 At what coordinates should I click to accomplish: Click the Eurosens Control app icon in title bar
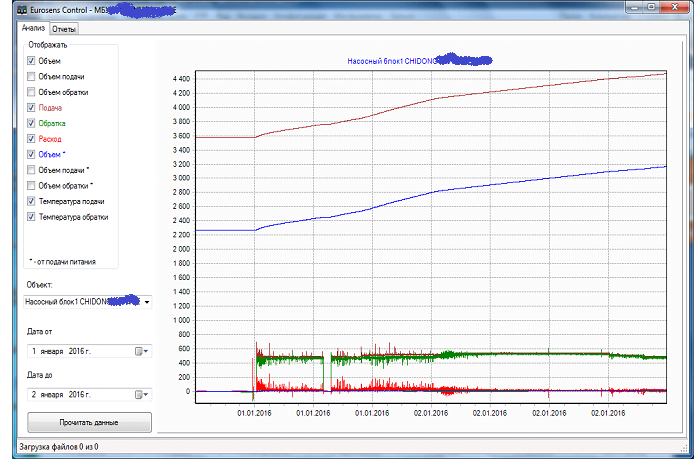9,9
